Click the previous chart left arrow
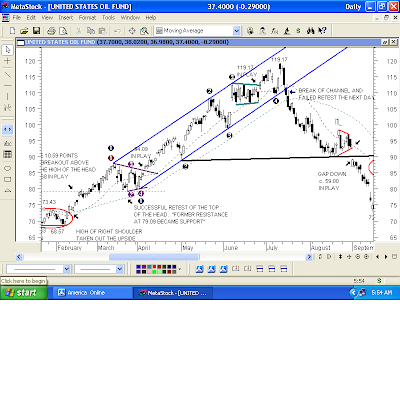 [x=377, y=257]
